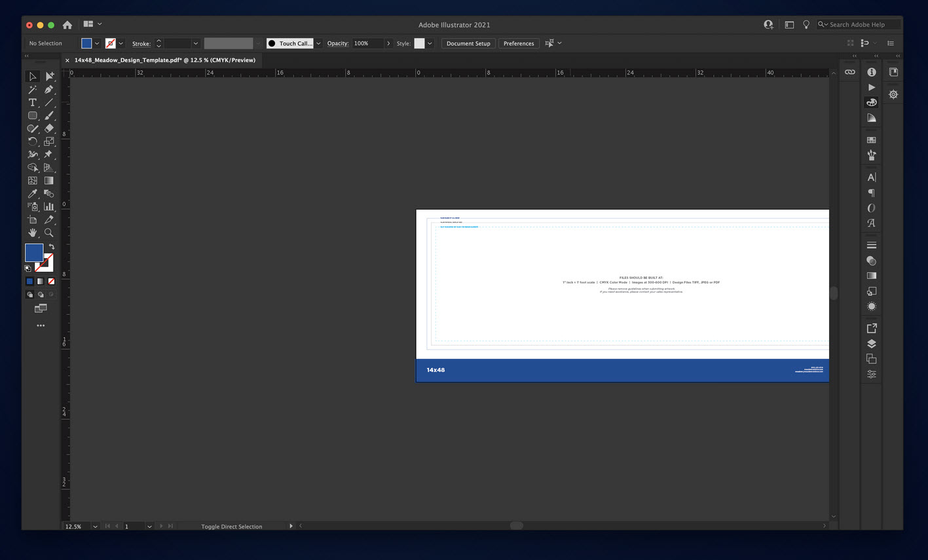This screenshot has height=560, width=928.
Task: Open the Paragraph panel icon
Action: pyautogui.click(x=871, y=193)
